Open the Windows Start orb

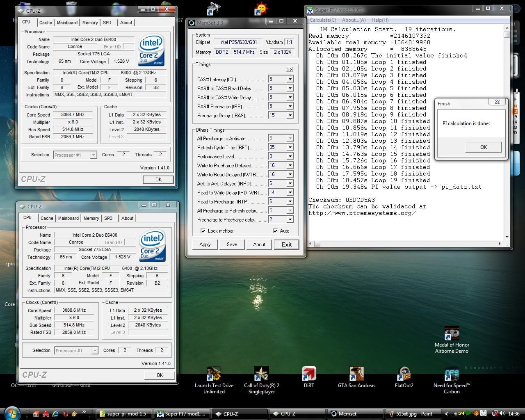click(x=12, y=413)
